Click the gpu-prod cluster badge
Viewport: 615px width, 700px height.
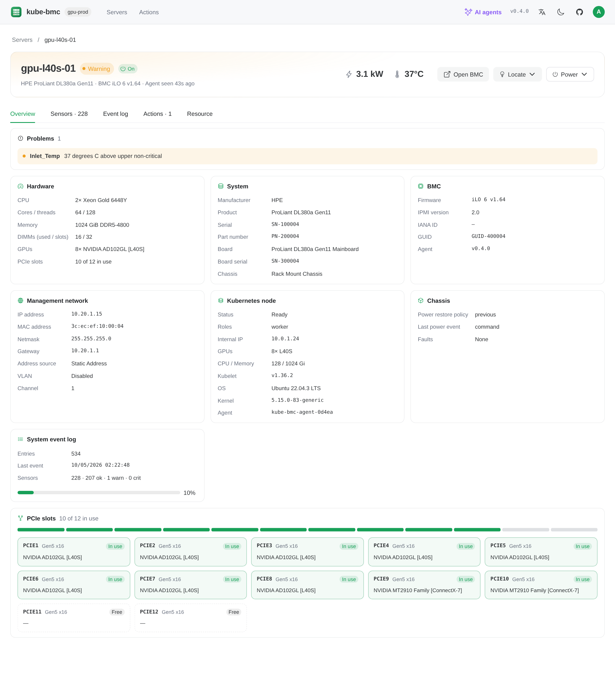78,12
